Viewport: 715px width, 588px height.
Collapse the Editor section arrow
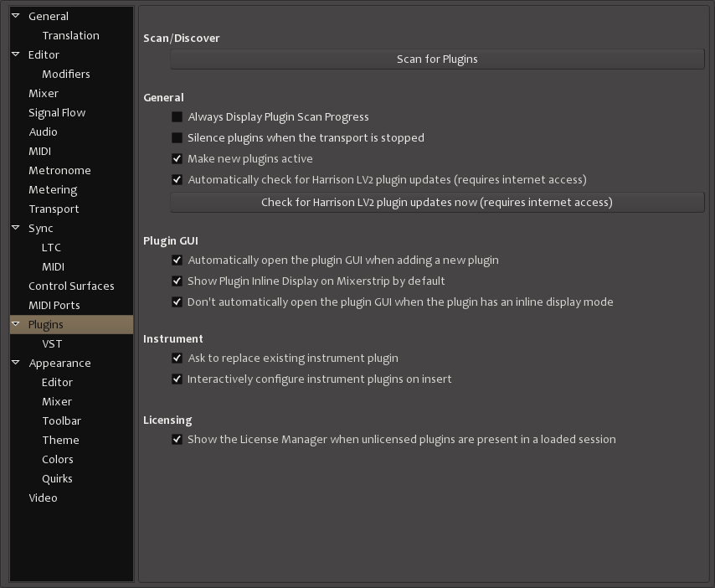point(16,54)
